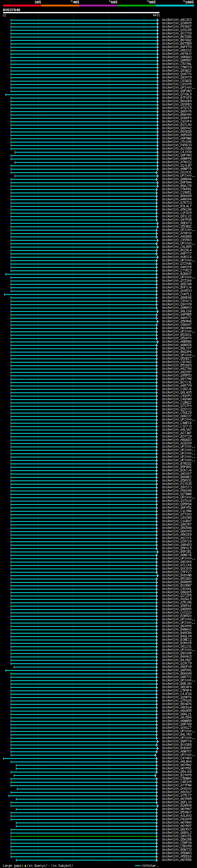Open hit UniRef100_Q3SC85
This screenshot has width=197, height=868.
(177, 30)
